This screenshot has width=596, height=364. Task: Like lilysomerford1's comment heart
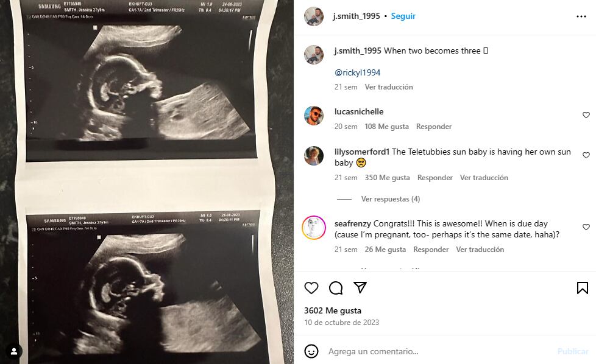586,155
